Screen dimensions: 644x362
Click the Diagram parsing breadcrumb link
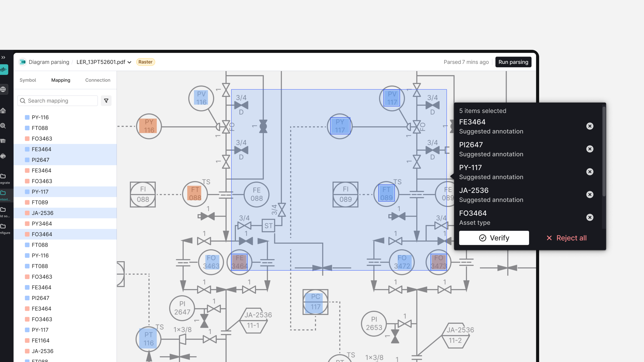click(49, 62)
